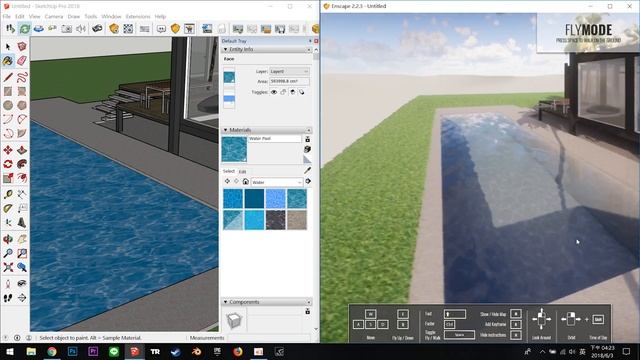Toggle the Locked padlock icon in Entity Info
The height and width of the screenshot is (360, 640).
click(x=283, y=92)
